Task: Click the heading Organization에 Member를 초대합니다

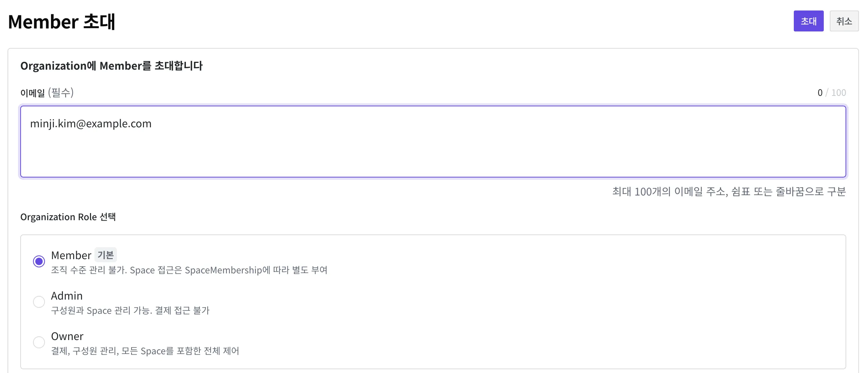Action: tap(111, 66)
